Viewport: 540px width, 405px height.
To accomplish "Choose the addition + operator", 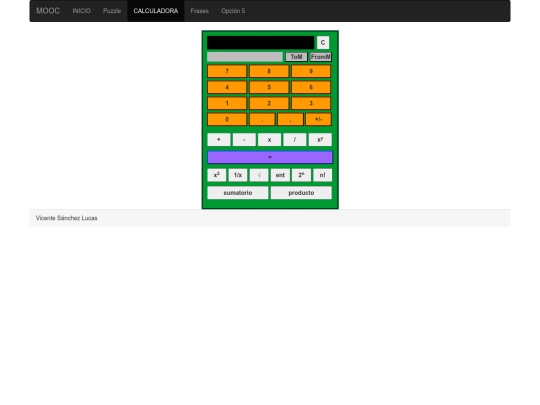I will (219, 139).
